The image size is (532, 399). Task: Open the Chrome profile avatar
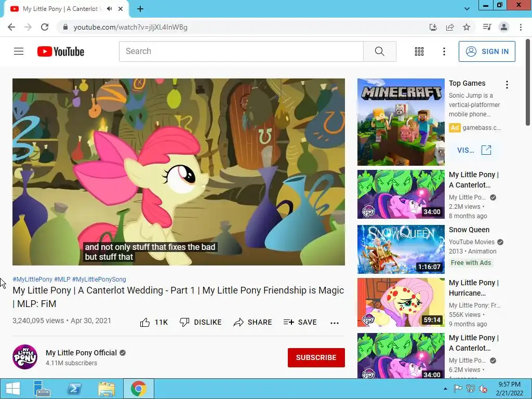click(x=504, y=27)
